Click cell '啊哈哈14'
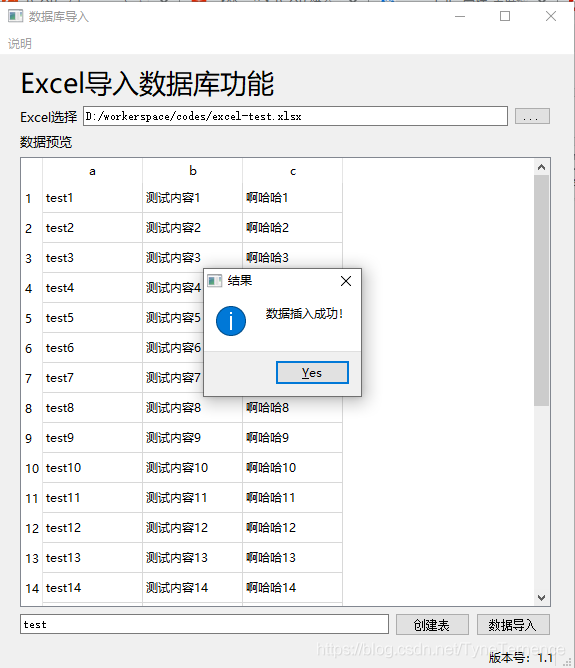Screen dimensions: 575x668 tap(293, 588)
